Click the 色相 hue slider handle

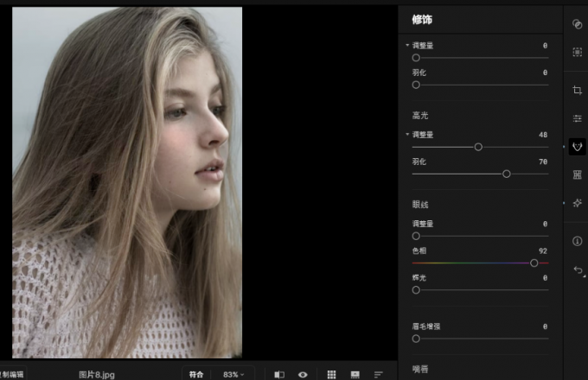(534, 263)
